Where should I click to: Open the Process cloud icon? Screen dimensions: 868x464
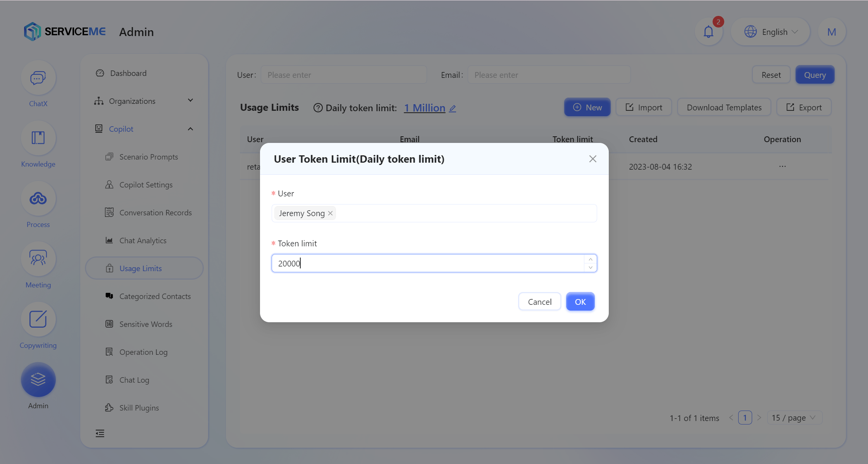(38, 199)
